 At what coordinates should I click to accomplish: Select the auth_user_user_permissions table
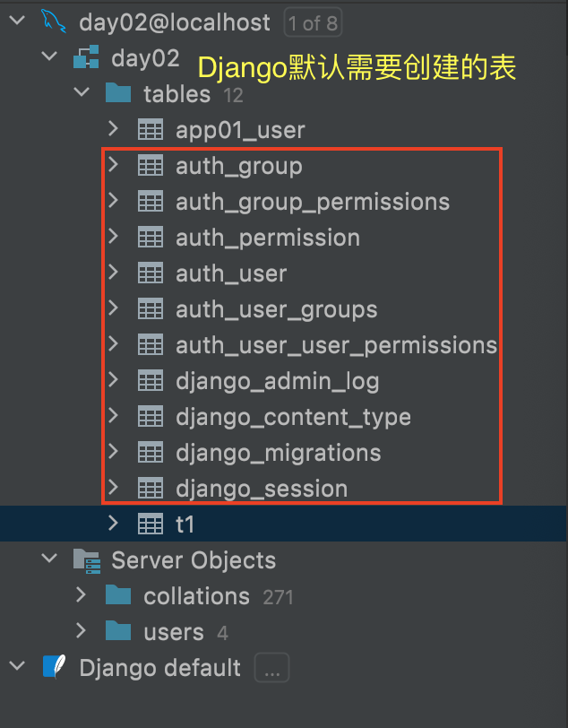336,345
